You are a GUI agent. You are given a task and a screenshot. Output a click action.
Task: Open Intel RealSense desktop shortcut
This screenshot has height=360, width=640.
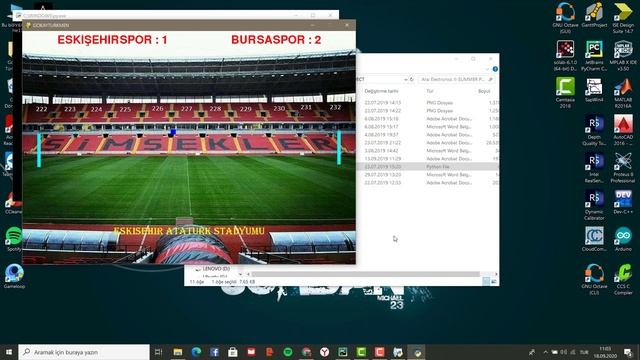point(594,168)
